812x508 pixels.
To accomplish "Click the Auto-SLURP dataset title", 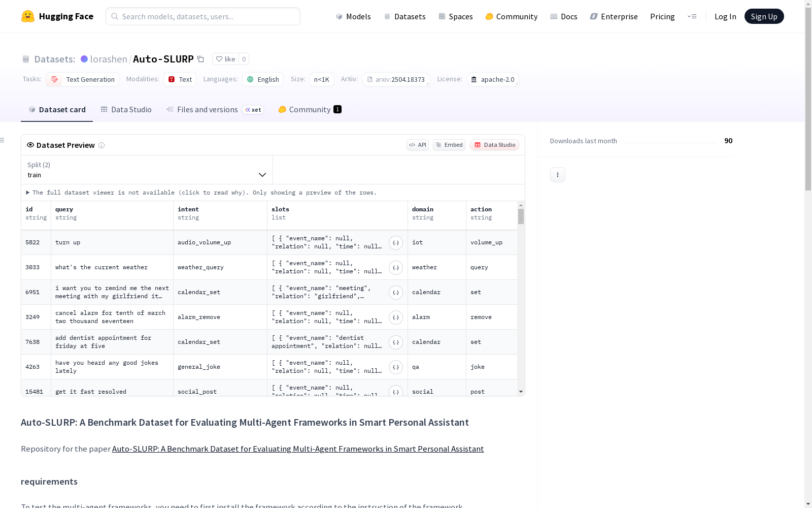I will [163, 59].
